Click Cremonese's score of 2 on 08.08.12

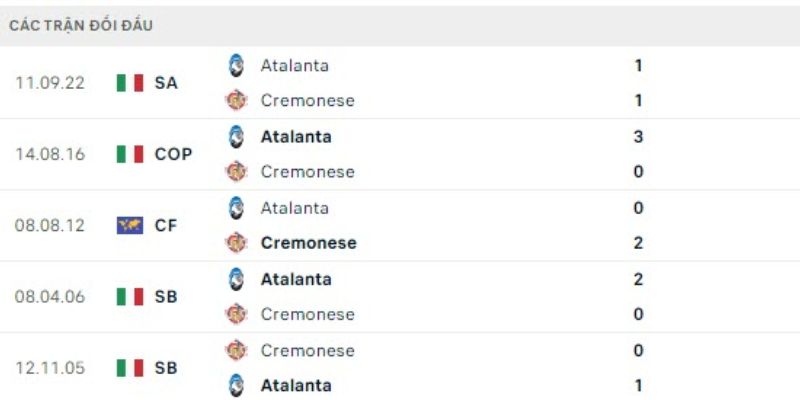pyautogui.click(x=638, y=243)
